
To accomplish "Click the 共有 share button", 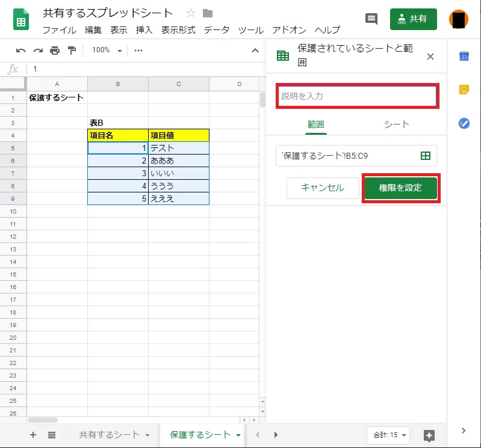I will pos(413,19).
